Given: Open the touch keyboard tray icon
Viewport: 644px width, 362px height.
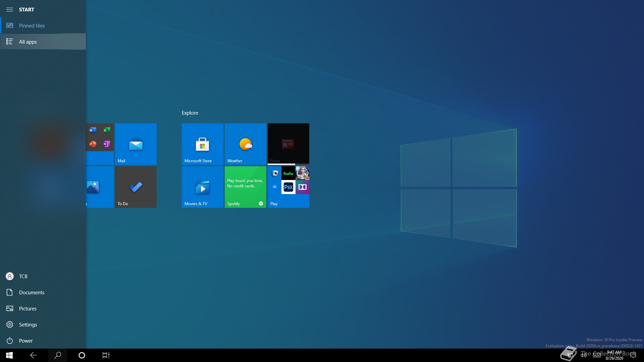Looking at the screenshot, I should pos(597,355).
